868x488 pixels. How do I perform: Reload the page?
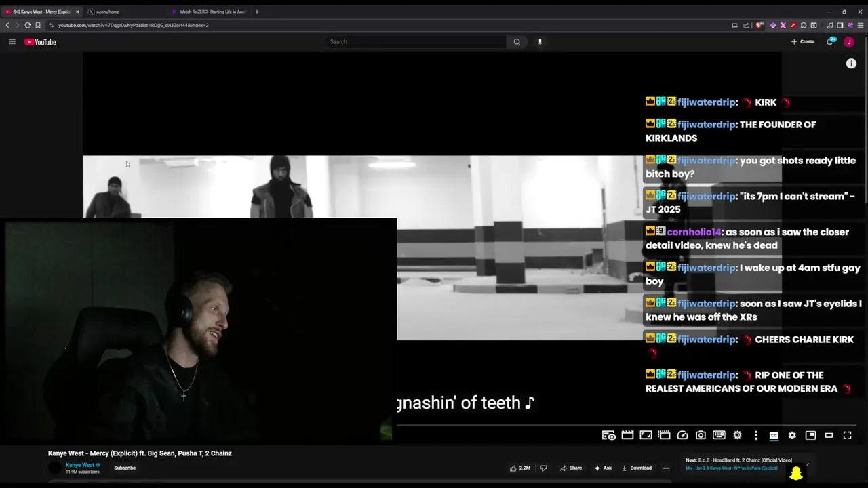point(27,25)
